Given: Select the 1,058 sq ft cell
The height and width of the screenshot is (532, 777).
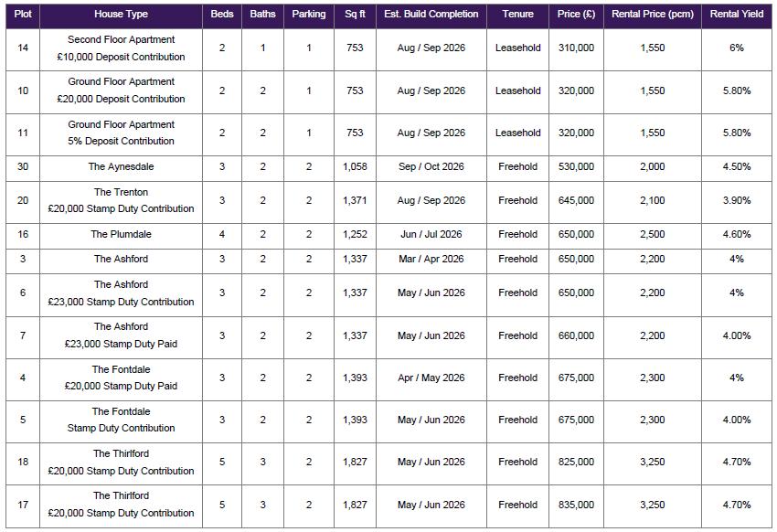Looking at the screenshot, I should 355,167.
